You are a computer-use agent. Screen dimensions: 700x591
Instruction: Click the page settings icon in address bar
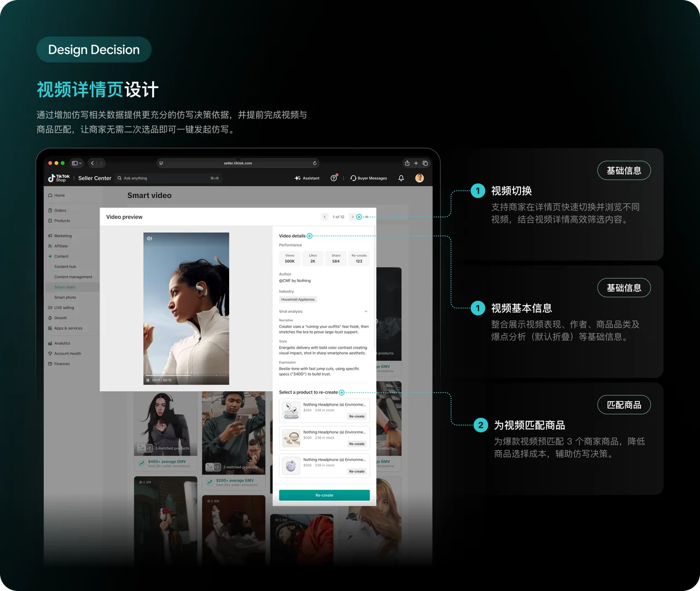point(161,163)
